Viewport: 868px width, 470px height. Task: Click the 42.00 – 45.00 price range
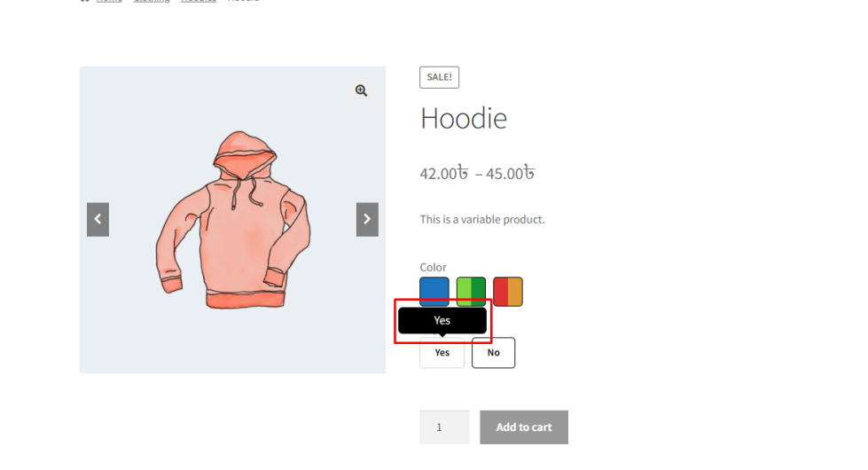(477, 173)
